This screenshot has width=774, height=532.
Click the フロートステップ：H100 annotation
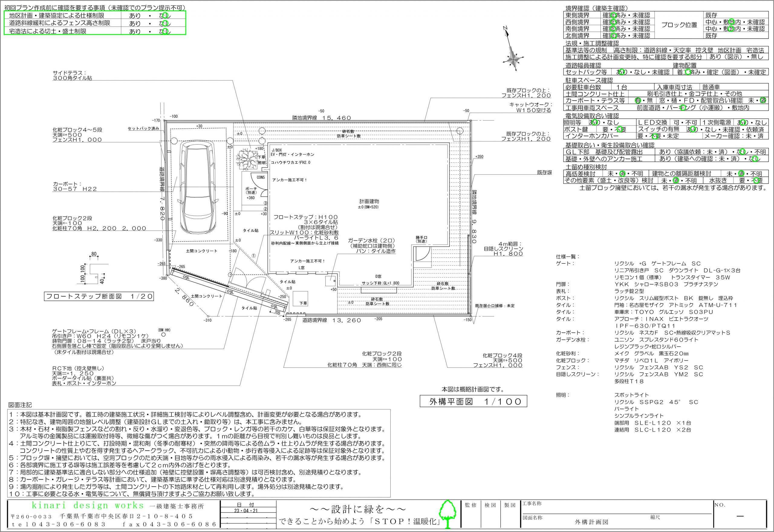pos(306,217)
